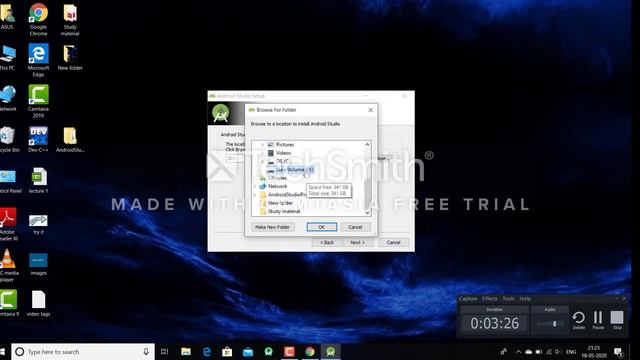Open volume control in system tray
Screen dimensions: 640x360
click(558, 351)
